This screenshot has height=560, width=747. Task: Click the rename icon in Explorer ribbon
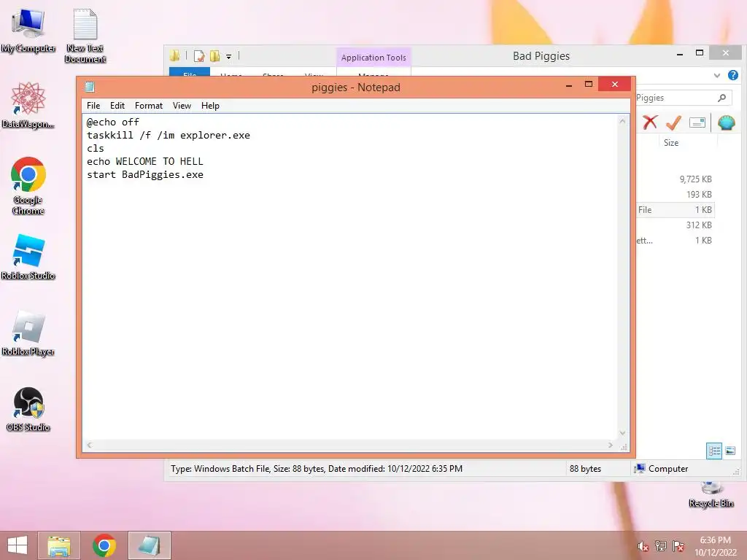click(x=697, y=122)
